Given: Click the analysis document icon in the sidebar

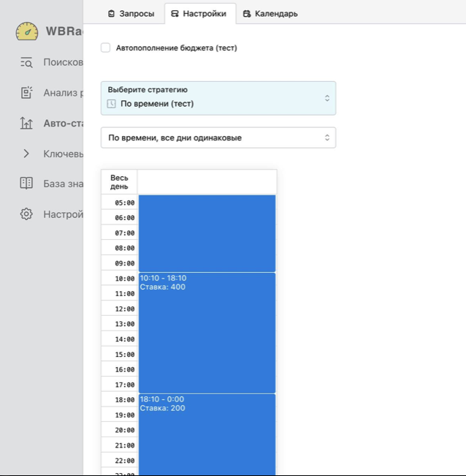Looking at the screenshot, I should coord(26,93).
